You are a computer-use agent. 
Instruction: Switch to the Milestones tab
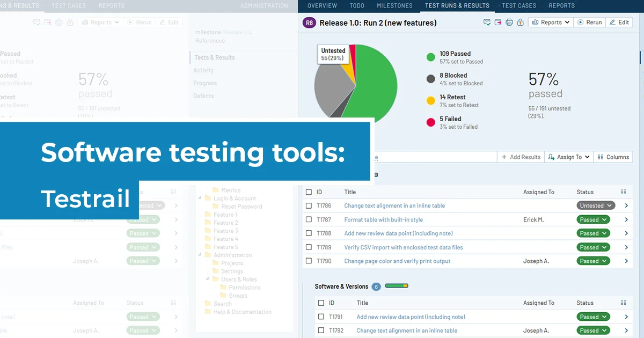pos(394,6)
